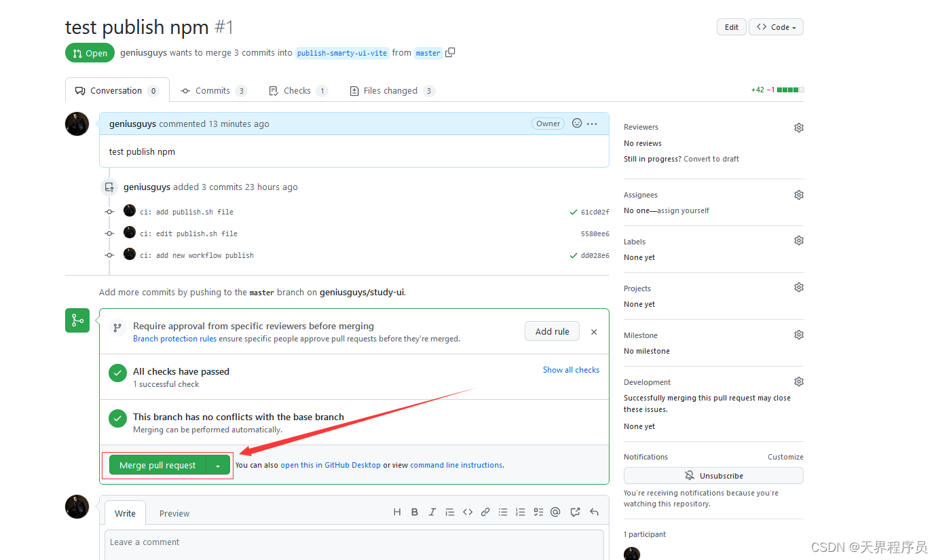Viewport: 938px width, 560px height.
Task: Switch to the Checks tab
Action: [297, 90]
